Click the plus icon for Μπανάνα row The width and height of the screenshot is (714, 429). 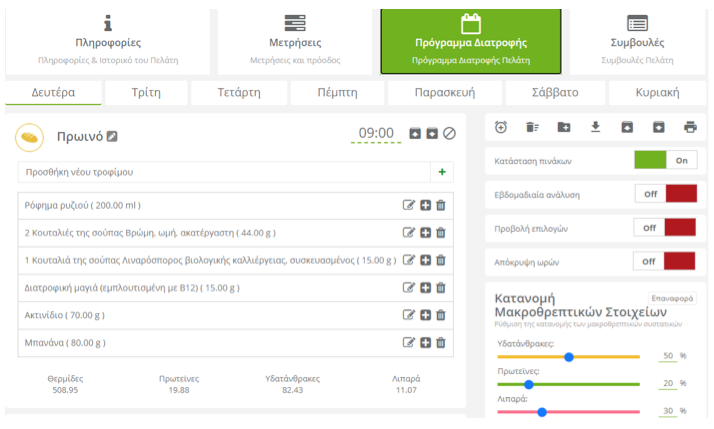425,342
